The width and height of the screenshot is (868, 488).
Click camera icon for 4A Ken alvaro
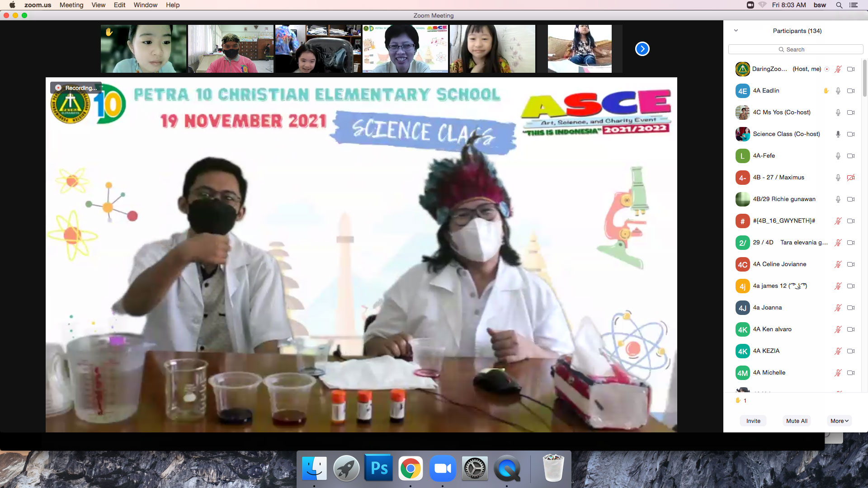851,329
